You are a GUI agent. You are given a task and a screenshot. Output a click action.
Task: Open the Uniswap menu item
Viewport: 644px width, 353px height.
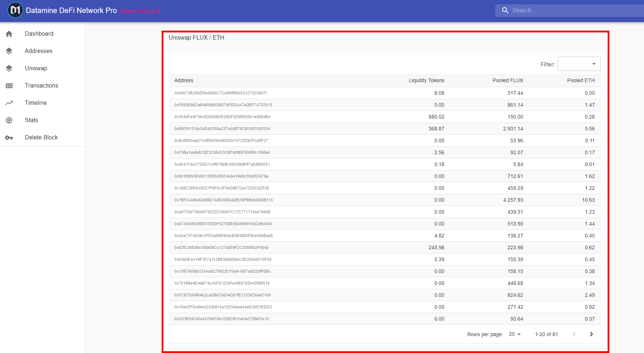coord(42,68)
